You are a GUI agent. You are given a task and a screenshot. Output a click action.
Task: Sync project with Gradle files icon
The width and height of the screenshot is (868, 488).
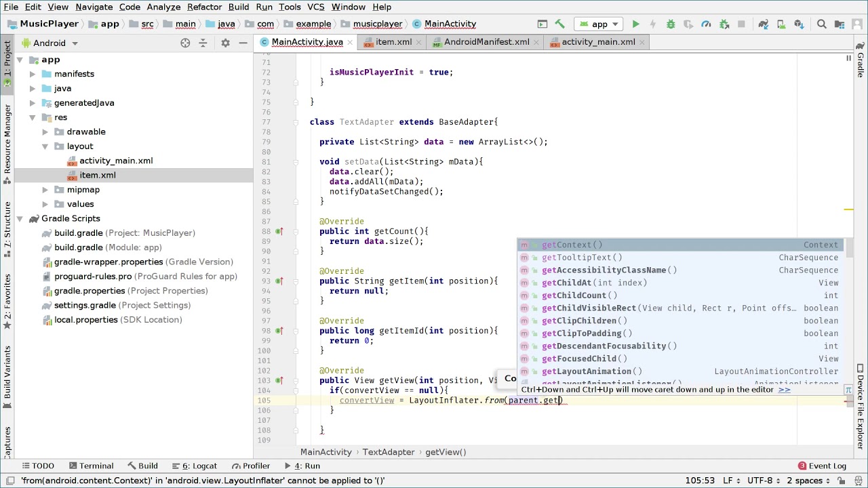(763, 24)
